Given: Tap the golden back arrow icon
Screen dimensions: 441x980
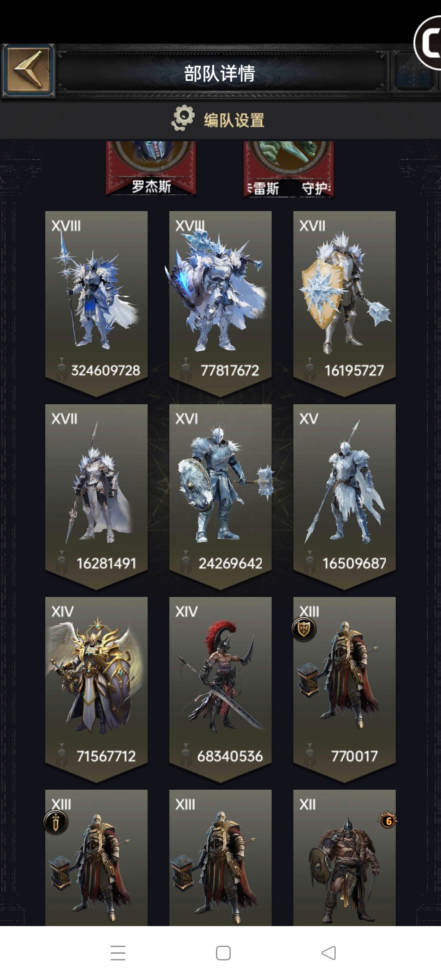Looking at the screenshot, I should click(x=29, y=70).
